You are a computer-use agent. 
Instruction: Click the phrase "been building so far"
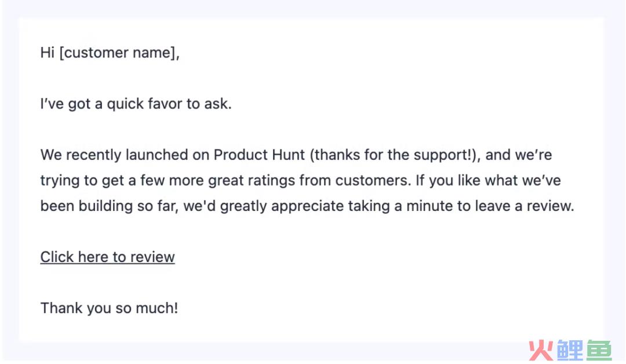tap(109, 206)
